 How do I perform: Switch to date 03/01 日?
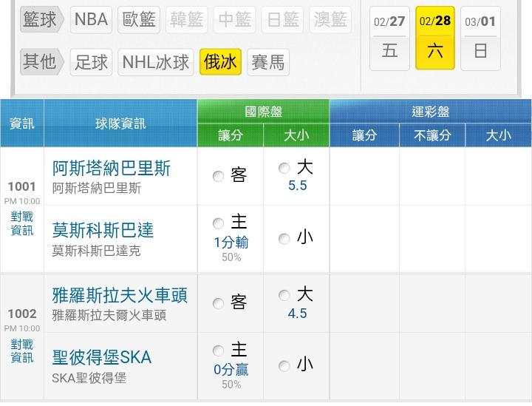point(480,38)
